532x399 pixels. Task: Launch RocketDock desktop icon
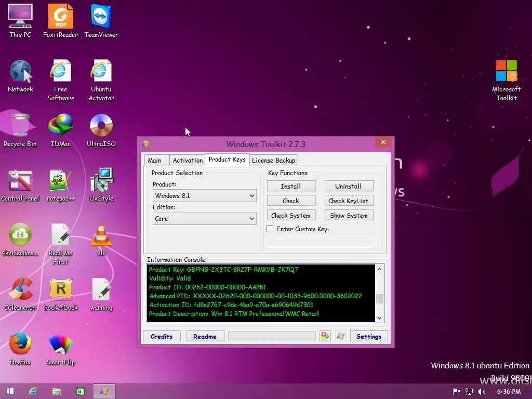pyautogui.click(x=60, y=295)
